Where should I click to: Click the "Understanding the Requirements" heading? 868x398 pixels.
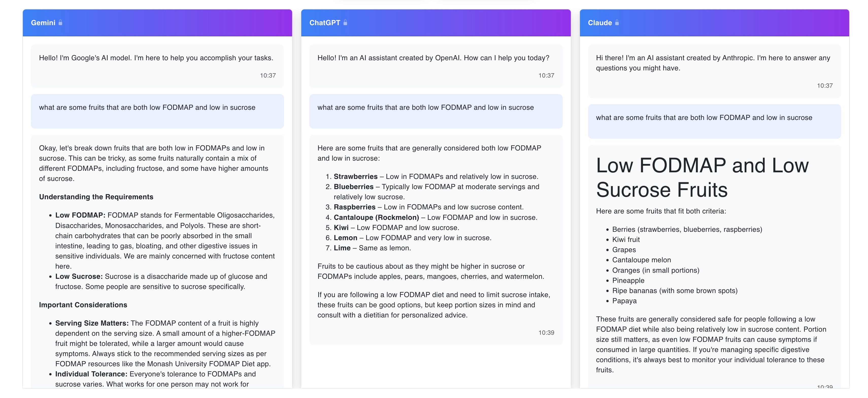click(96, 197)
